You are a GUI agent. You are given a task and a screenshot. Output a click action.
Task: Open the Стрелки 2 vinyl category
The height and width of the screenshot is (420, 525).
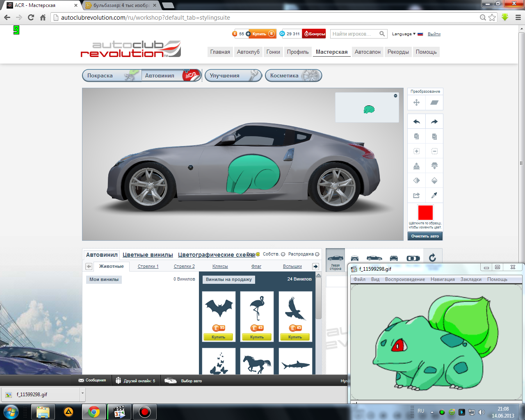pyautogui.click(x=184, y=266)
